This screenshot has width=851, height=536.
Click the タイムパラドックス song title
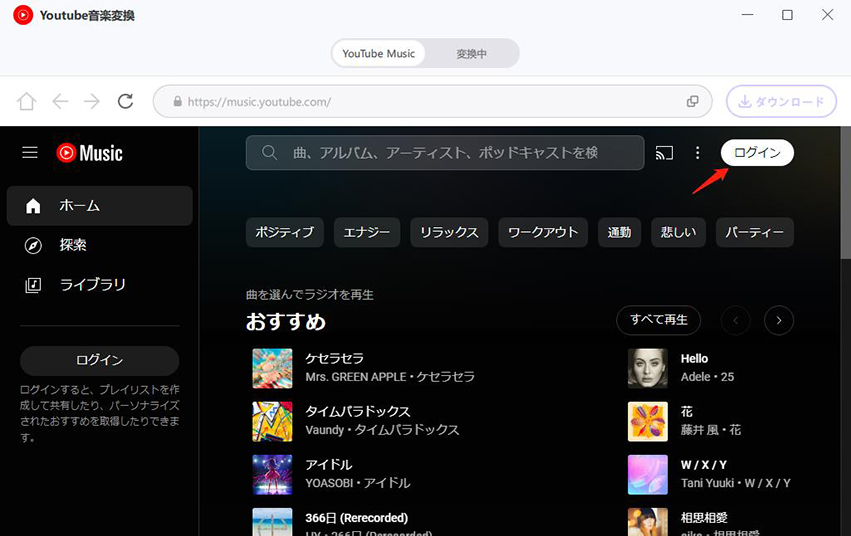click(x=358, y=412)
